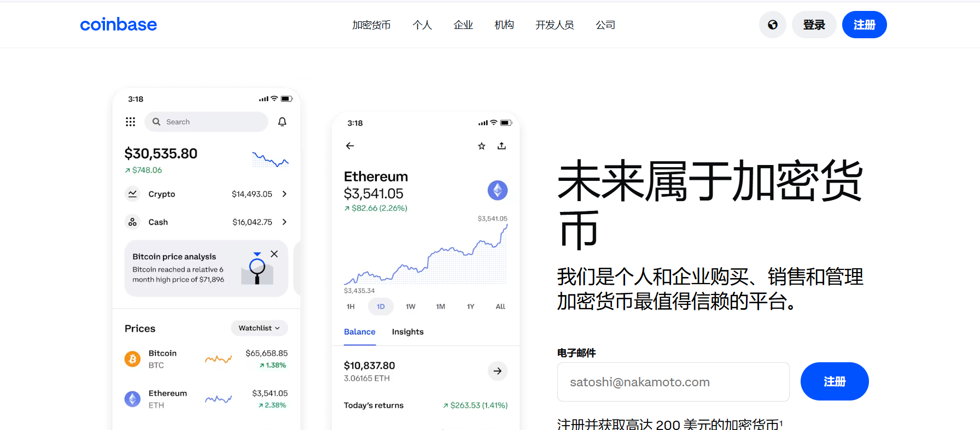980x430 pixels.
Task: Click the large Ethereum logo icon
Action: [498, 190]
